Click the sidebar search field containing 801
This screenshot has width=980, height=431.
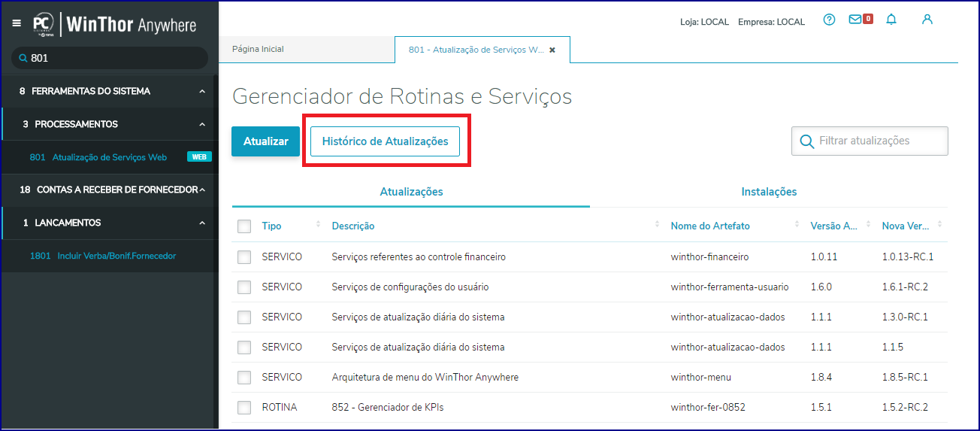pyautogui.click(x=110, y=58)
